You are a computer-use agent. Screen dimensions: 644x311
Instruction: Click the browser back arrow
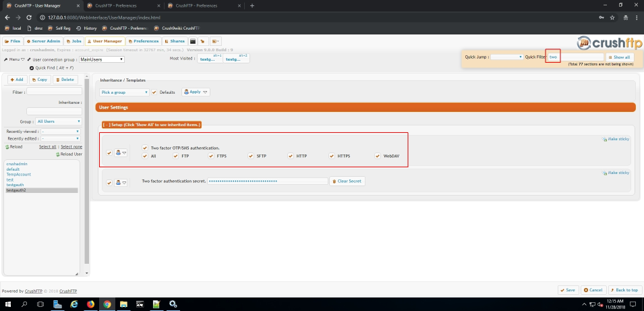click(7, 18)
